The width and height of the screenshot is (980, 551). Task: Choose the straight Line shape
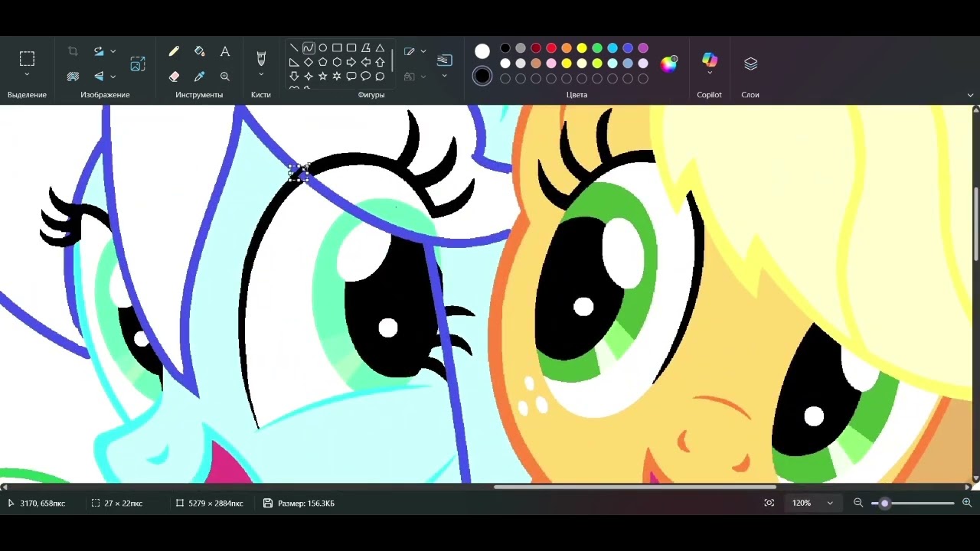pos(294,47)
